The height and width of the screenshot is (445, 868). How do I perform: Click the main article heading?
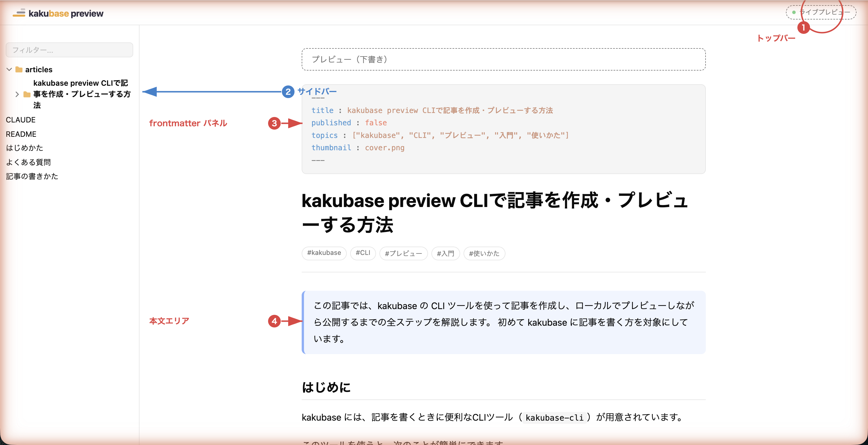(495, 212)
